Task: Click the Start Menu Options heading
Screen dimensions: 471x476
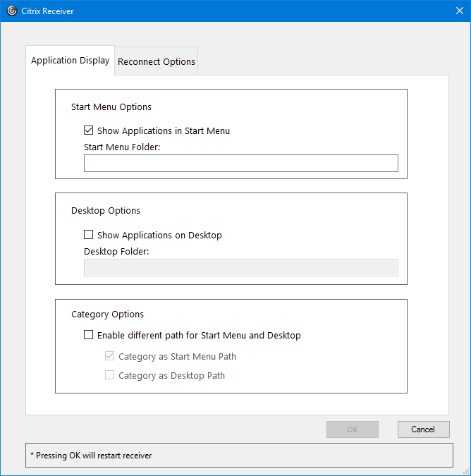Action: click(111, 107)
